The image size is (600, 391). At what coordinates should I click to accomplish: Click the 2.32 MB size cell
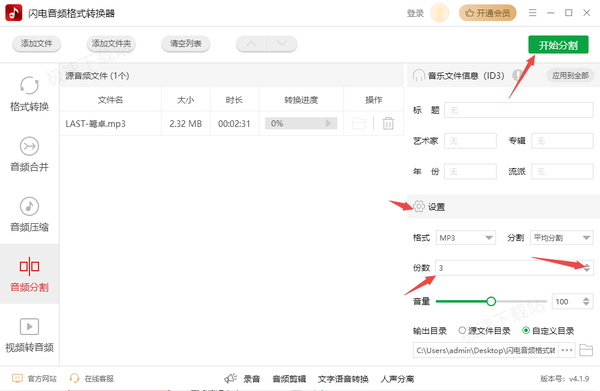[186, 124]
